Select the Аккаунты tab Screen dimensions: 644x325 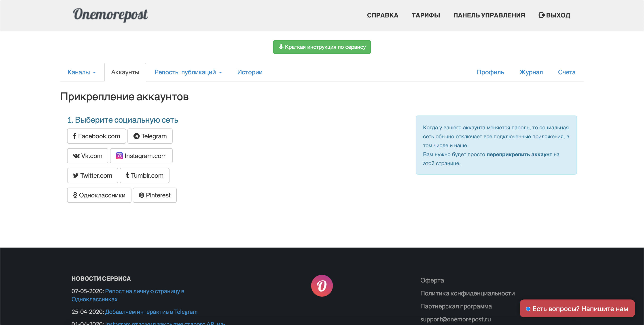coord(125,72)
